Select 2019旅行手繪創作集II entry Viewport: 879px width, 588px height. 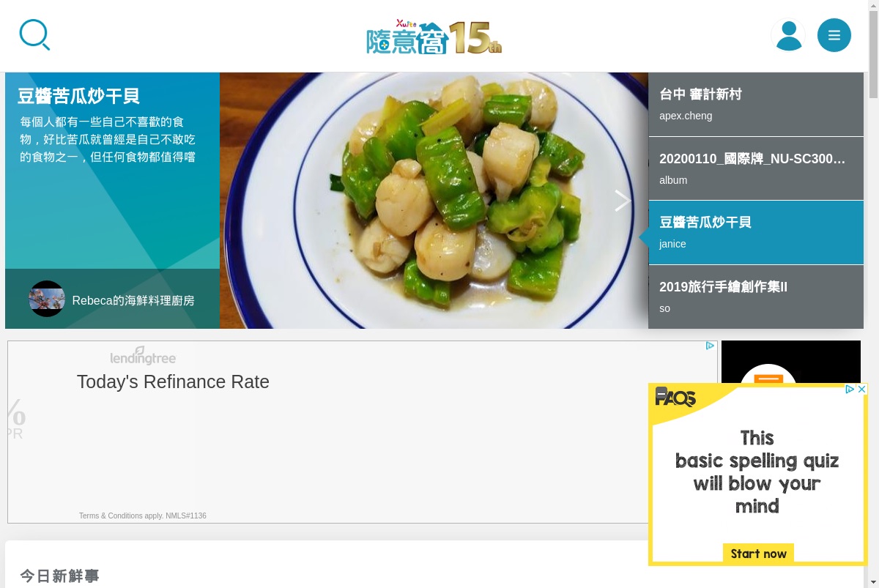756,297
